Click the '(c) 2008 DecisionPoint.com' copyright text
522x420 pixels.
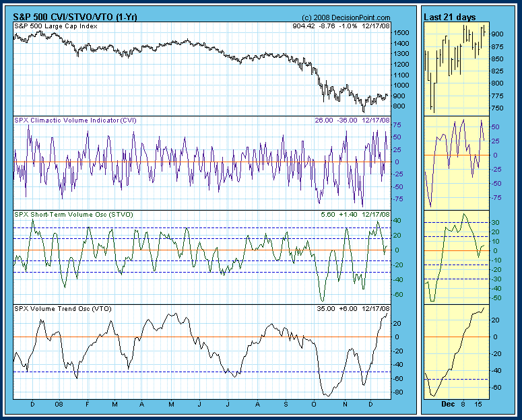point(346,17)
